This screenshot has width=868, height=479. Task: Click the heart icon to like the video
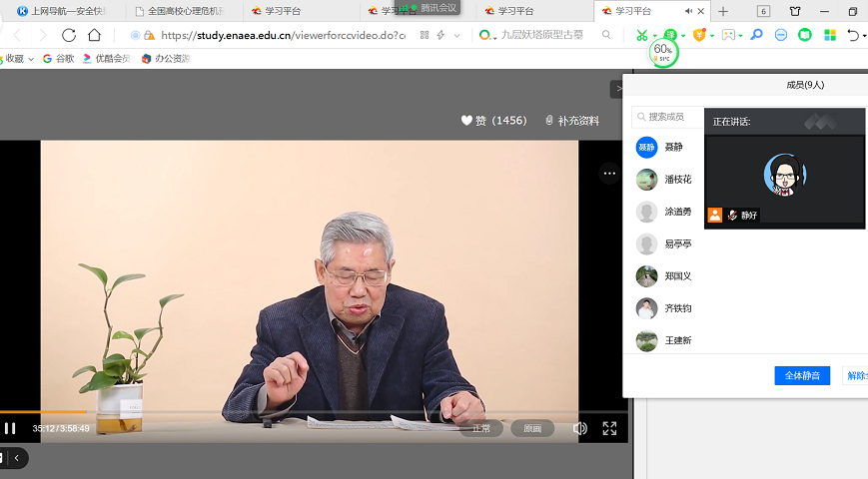point(466,121)
